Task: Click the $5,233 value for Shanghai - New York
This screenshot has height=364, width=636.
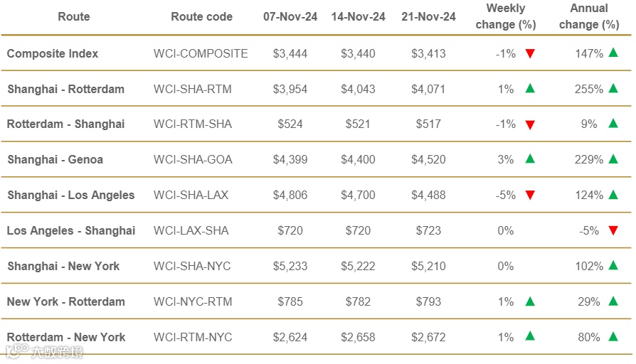Action: pos(290,266)
